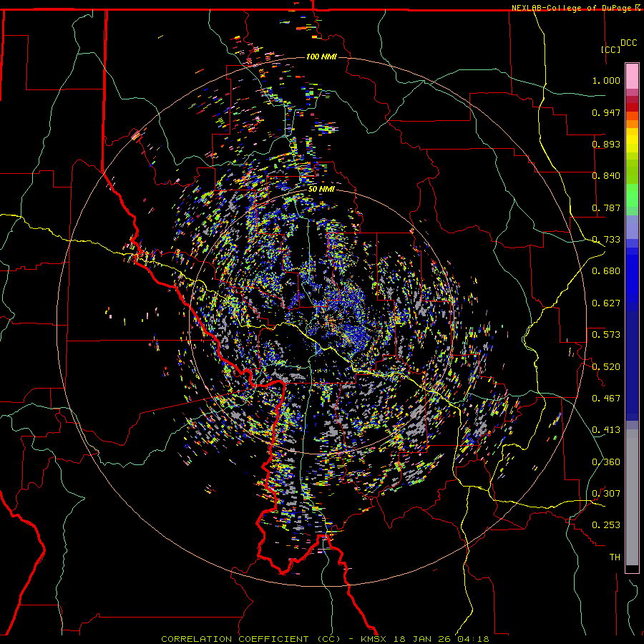Click the 0.680 scale value
Viewport: 644px width, 644px height.
606,271
